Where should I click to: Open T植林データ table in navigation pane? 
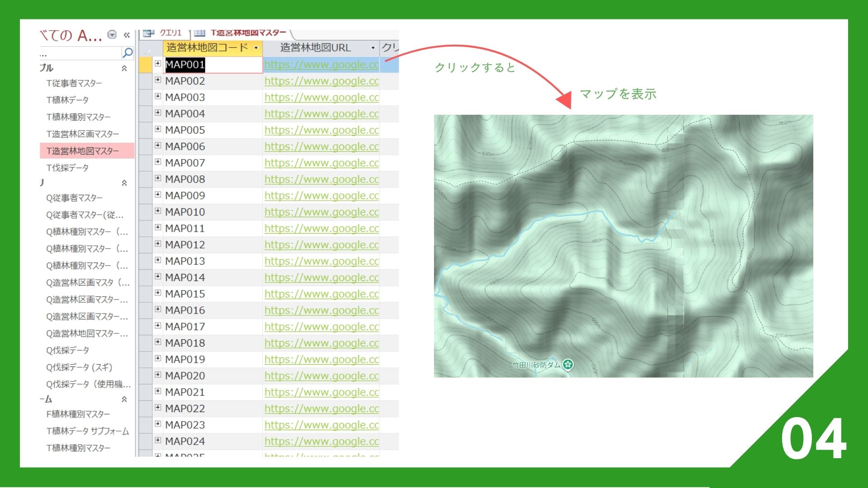(67, 100)
